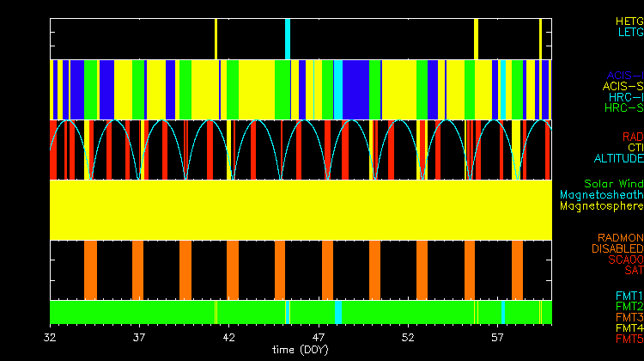
Task: Click the last orange RADMON disabled bar
Action: 517,269
